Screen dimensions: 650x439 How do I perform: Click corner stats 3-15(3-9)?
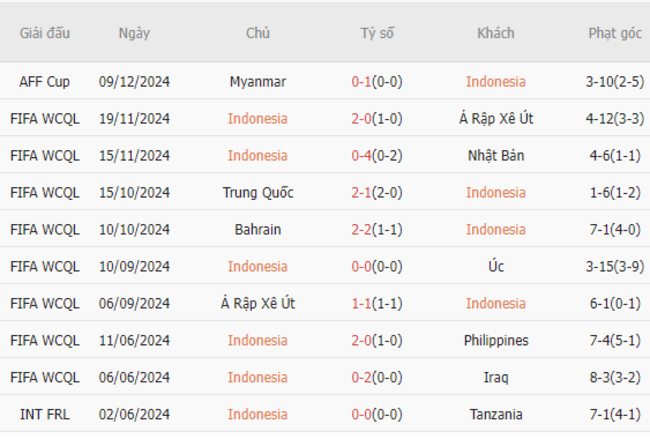tap(615, 266)
